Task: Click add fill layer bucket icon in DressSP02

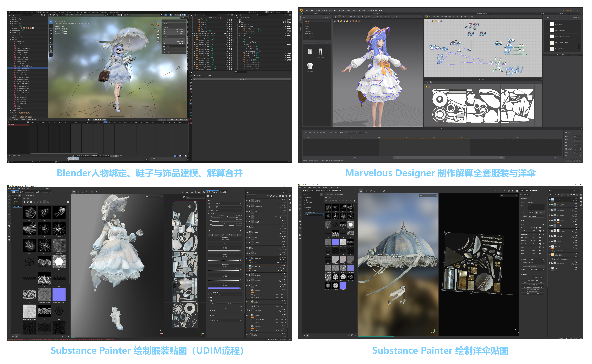Action: (x=277, y=196)
